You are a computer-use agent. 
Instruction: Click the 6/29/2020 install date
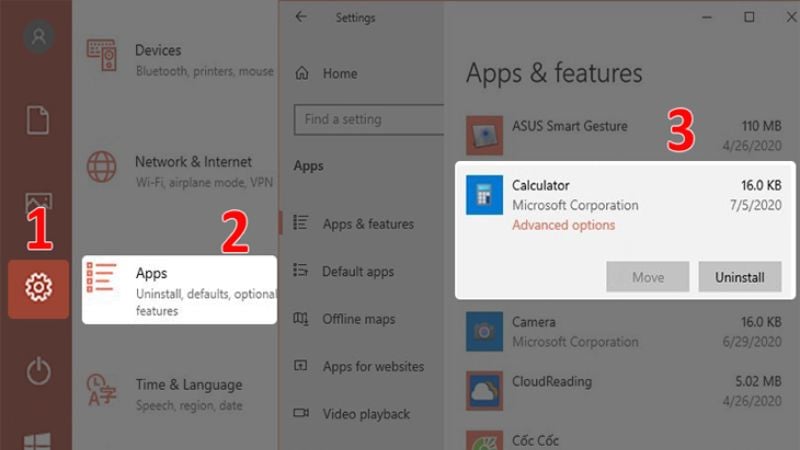(752, 342)
